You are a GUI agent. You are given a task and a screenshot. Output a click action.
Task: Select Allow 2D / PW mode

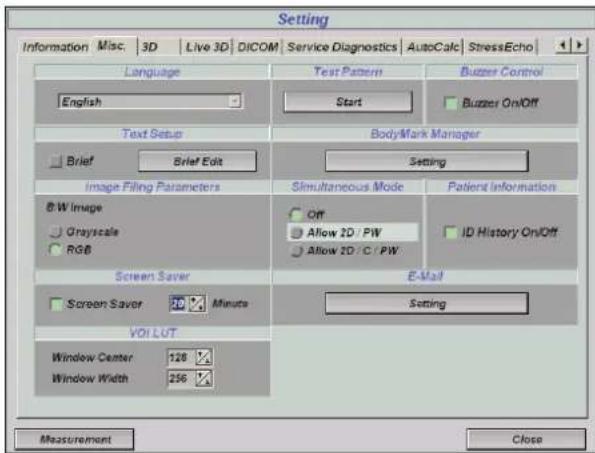pos(353,232)
